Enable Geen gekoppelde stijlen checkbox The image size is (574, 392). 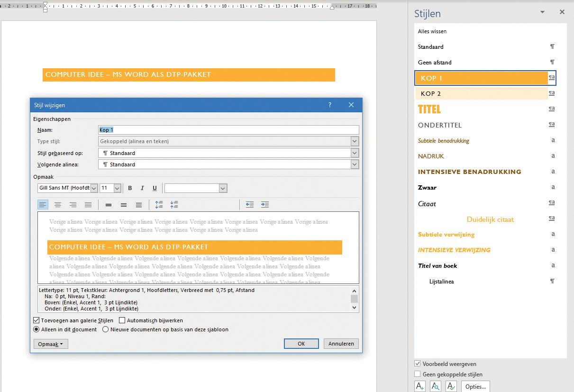(417, 374)
